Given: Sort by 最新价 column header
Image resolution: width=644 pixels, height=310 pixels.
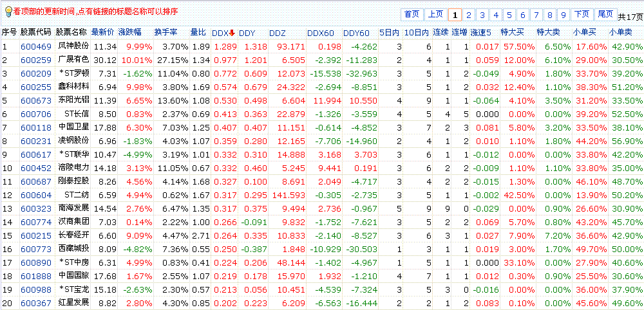Looking at the screenshot, I should tap(102, 32).
